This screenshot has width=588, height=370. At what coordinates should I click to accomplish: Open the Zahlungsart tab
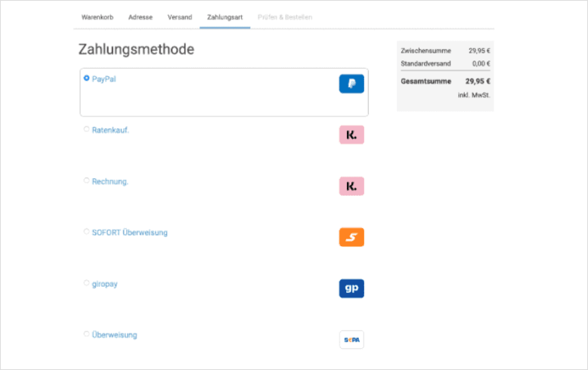tap(224, 17)
